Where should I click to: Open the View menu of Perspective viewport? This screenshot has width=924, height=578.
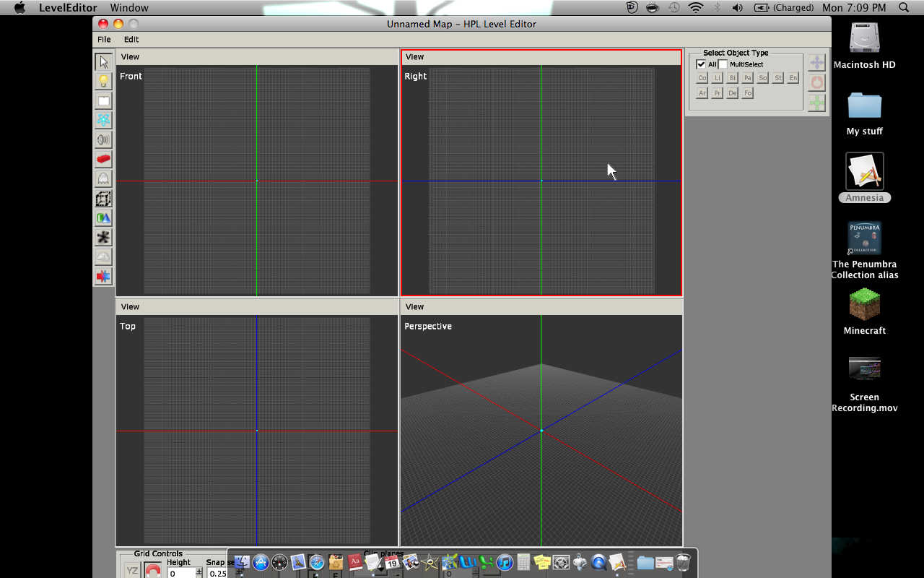pos(414,307)
